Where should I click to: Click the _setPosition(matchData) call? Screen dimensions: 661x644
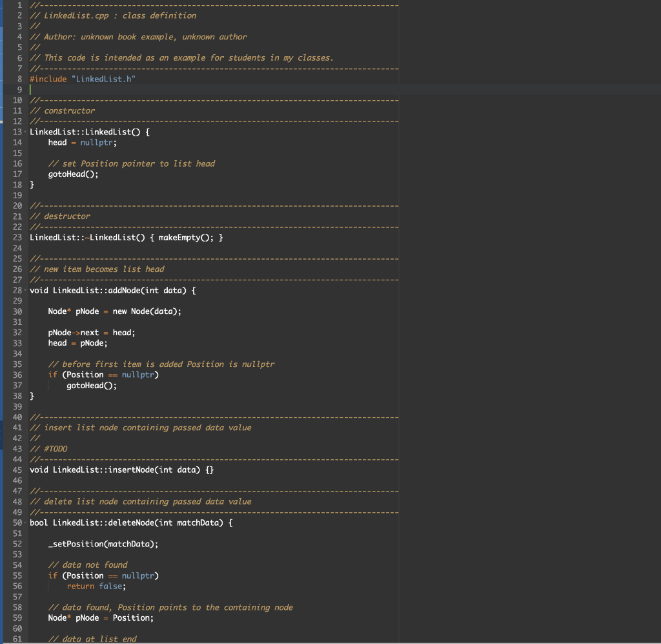[x=99, y=543]
